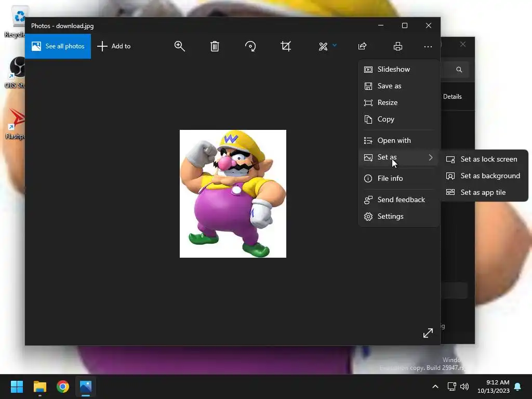Open the crop tool icon

pyautogui.click(x=286, y=46)
